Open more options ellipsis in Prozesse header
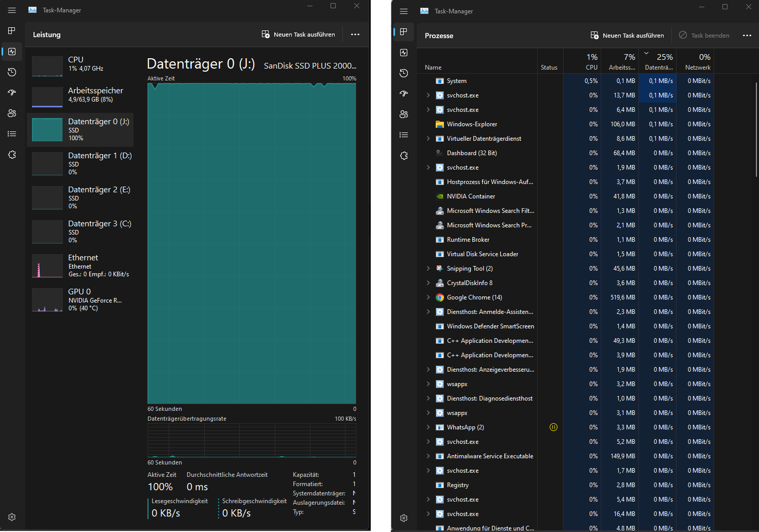 click(747, 36)
